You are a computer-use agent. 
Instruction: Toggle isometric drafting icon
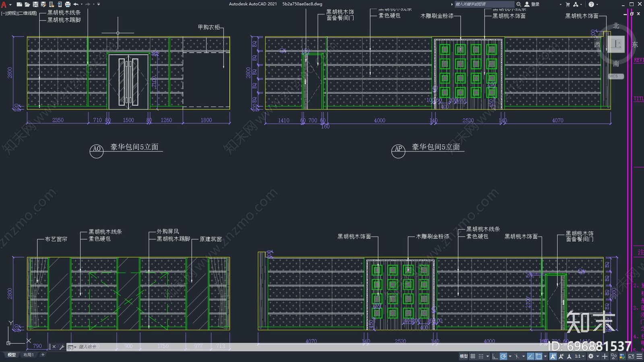tap(516, 356)
